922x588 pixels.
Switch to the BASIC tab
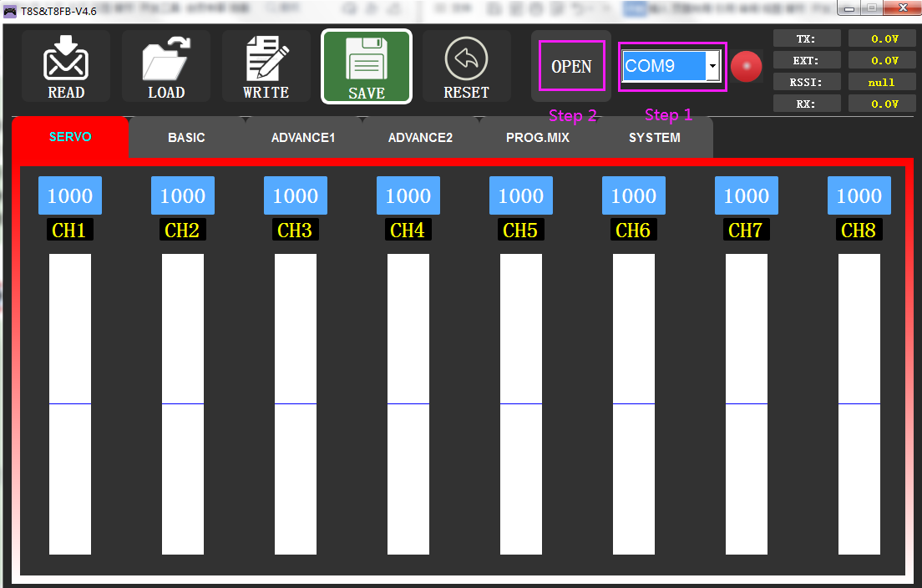click(x=186, y=138)
